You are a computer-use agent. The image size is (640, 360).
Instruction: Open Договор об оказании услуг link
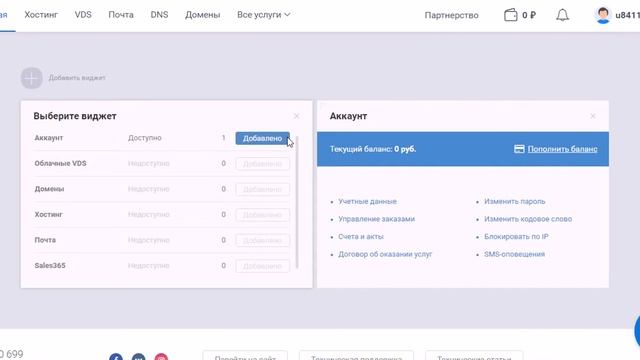pyautogui.click(x=385, y=254)
